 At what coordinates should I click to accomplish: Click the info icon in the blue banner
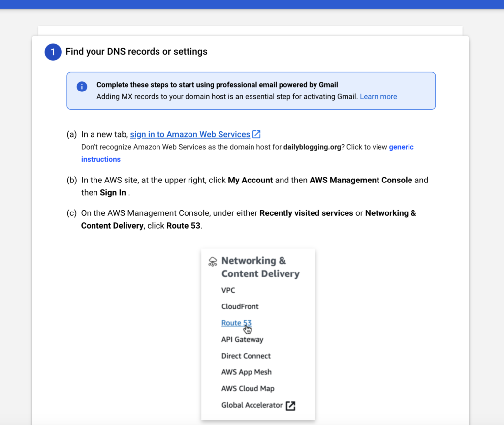(x=82, y=87)
